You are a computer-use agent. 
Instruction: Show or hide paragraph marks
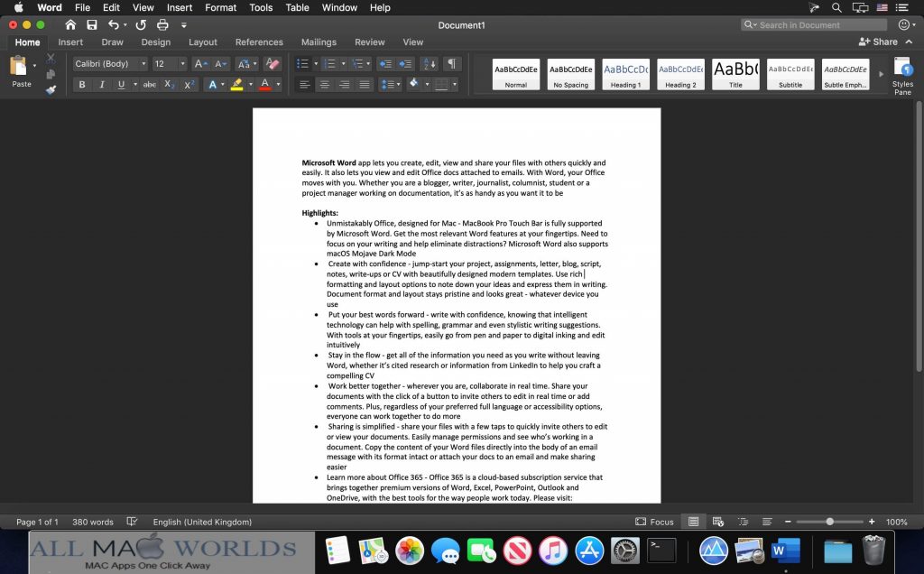pos(451,64)
